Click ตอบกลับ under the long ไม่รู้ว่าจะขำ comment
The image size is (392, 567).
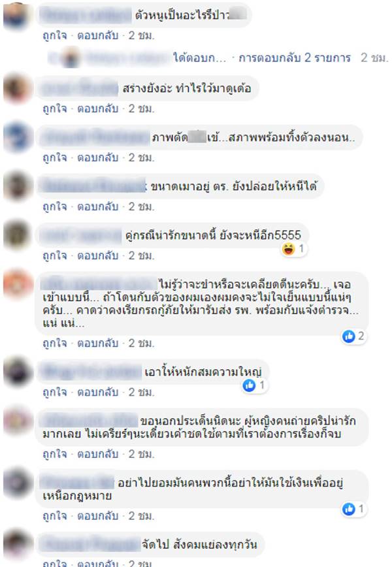tap(98, 343)
